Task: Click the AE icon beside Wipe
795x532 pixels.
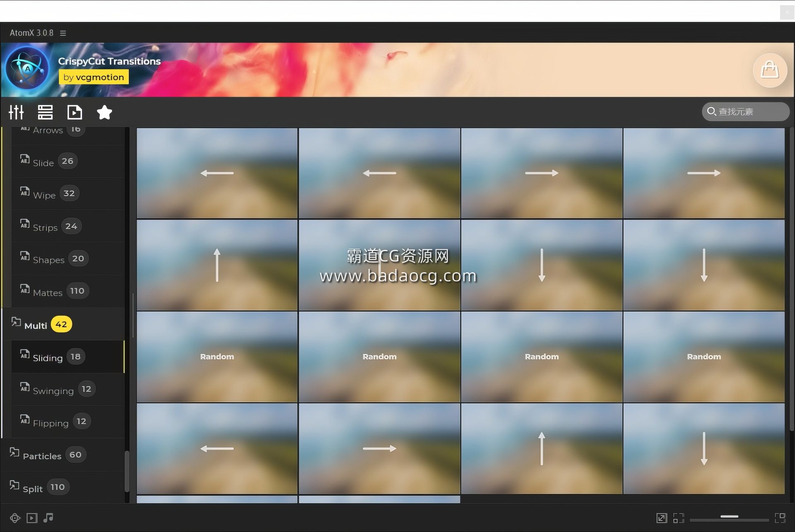Action: 25,191
